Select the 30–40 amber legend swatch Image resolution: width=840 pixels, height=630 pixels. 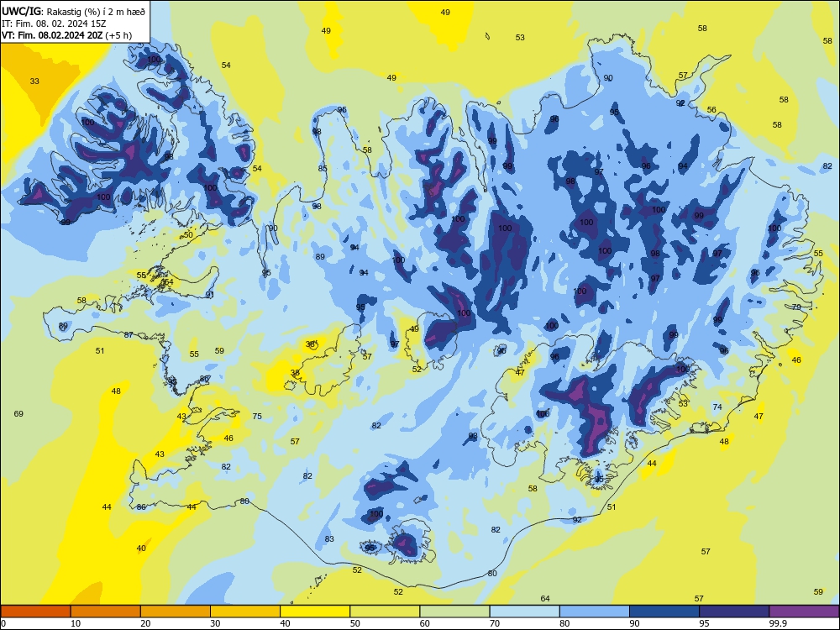tap(245, 612)
